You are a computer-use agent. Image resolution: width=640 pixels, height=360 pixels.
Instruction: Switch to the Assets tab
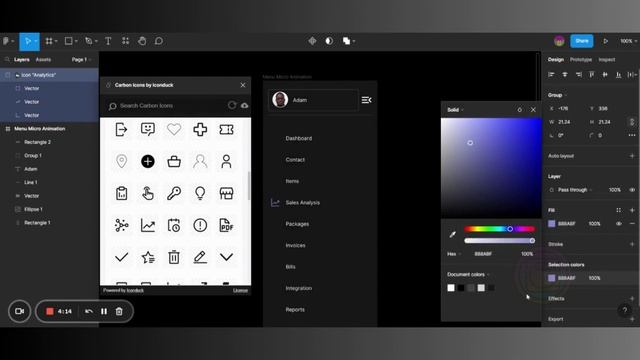pos(43,60)
